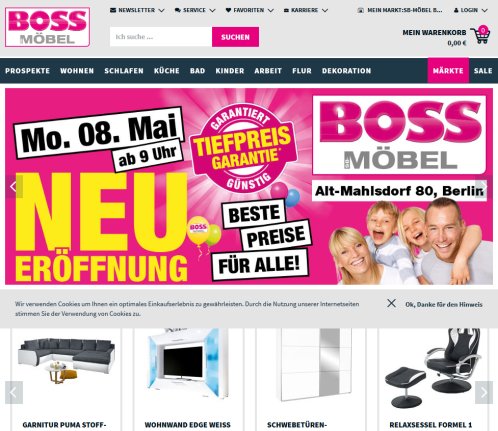
Task: Expand the Newsletter dropdown
Action: point(137,10)
